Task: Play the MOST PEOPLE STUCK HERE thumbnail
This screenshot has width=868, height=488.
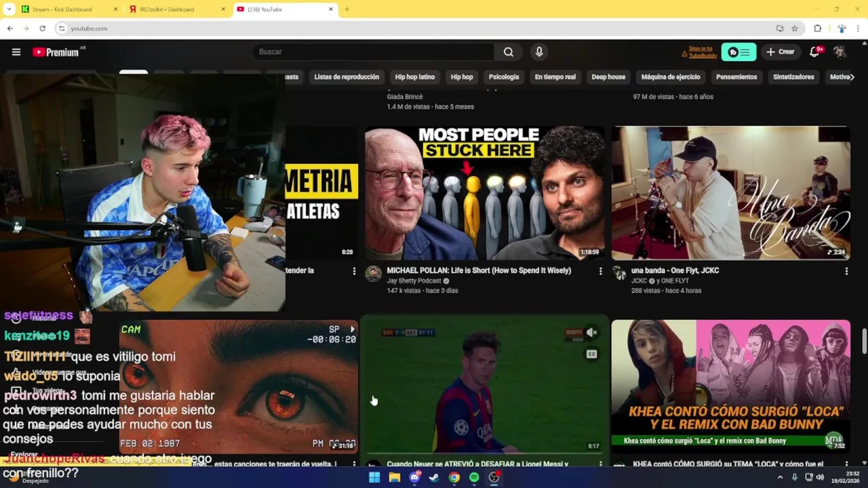Action: (484, 193)
